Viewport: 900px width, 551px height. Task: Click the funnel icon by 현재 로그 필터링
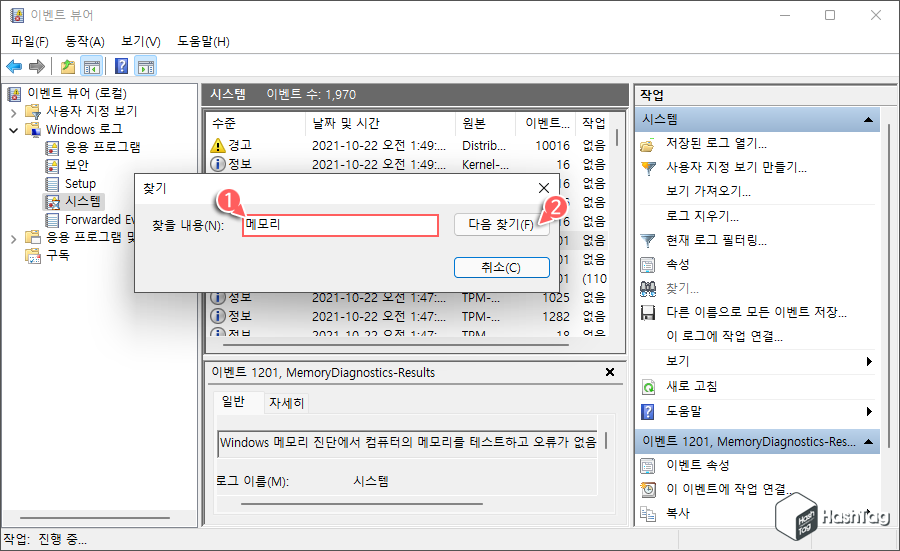[x=647, y=241]
